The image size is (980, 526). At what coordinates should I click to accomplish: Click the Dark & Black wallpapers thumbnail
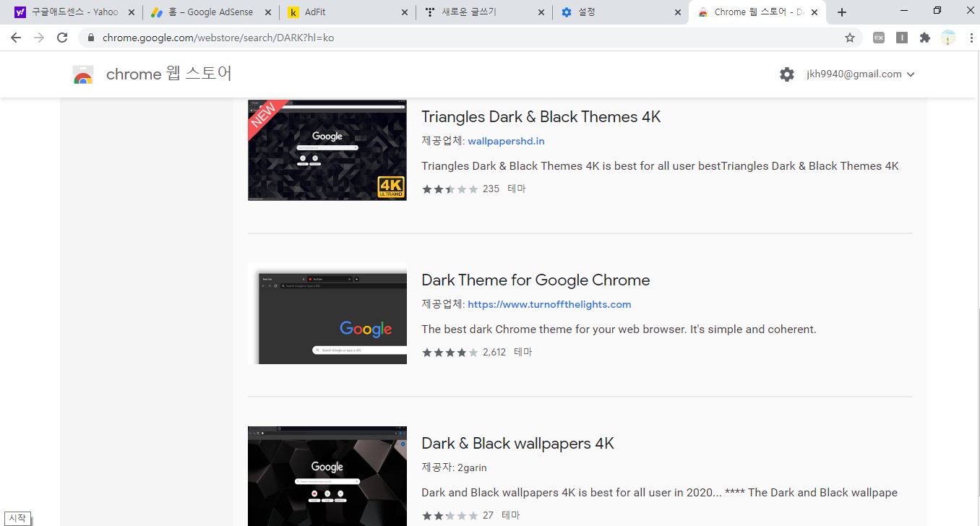coord(327,476)
